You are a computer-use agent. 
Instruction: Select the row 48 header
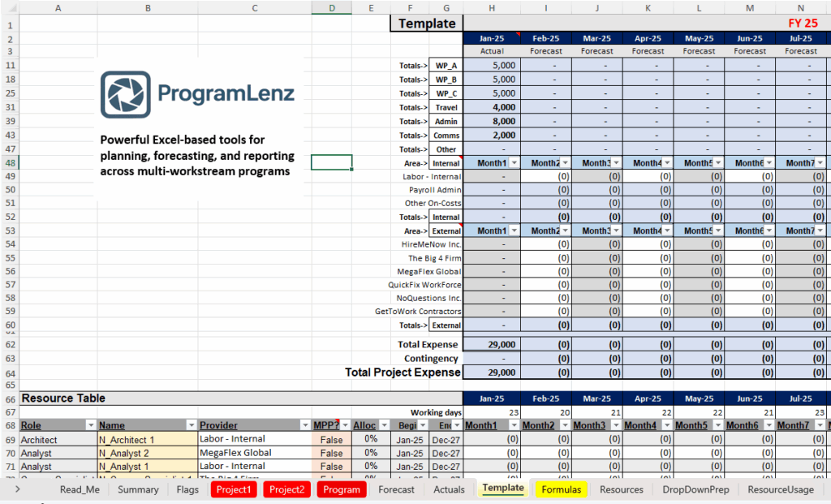click(9, 163)
